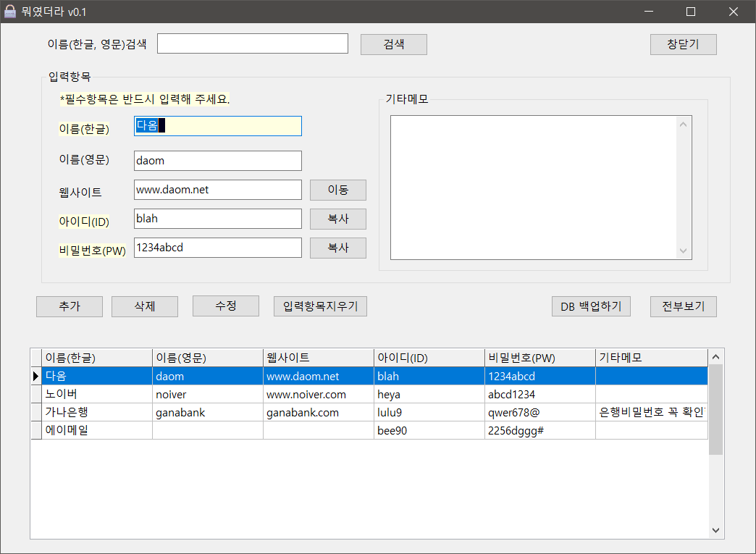This screenshot has width=756, height=554.
Task: Click the 웹사이트 field with www.daom.net
Action: click(218, 190)
